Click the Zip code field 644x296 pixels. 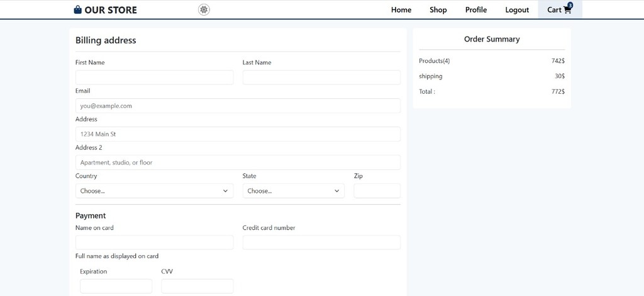click(x=377, y=191)
